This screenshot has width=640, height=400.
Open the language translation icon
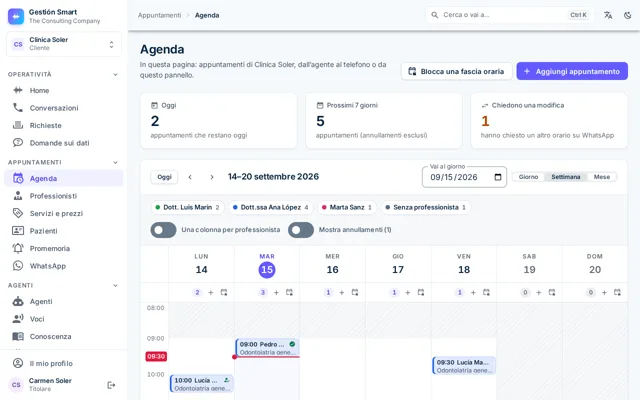[x=608, y=15]
